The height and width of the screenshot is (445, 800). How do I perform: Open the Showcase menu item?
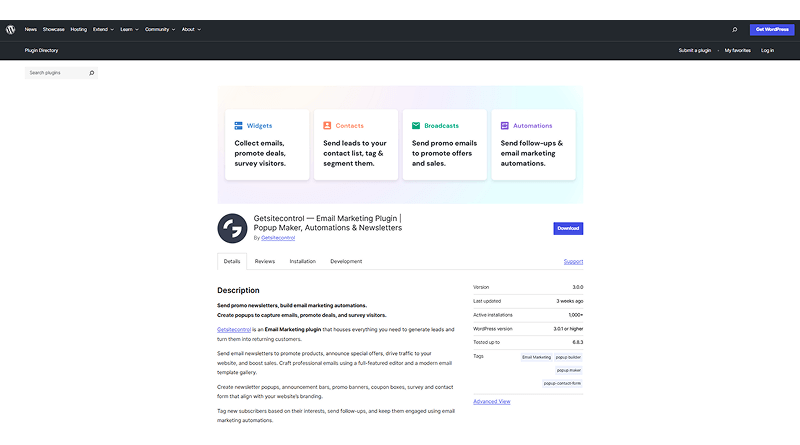[x=54, y=30]
